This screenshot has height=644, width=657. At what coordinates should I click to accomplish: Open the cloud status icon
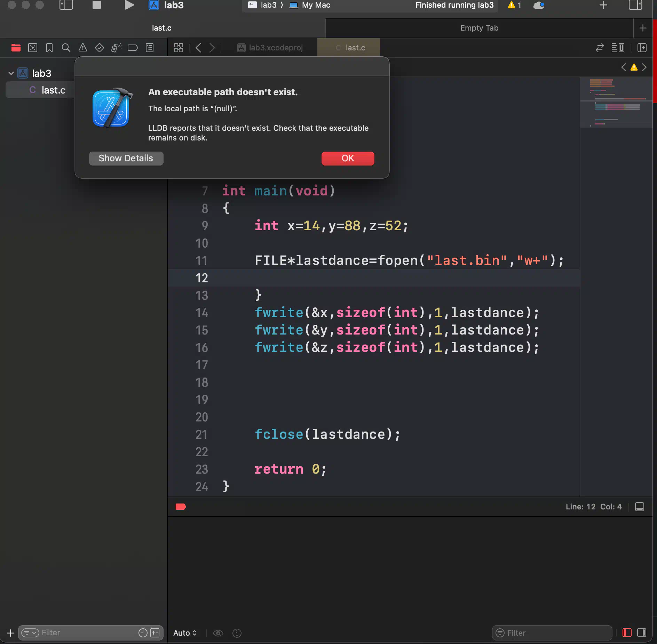(x=539, y=5)
